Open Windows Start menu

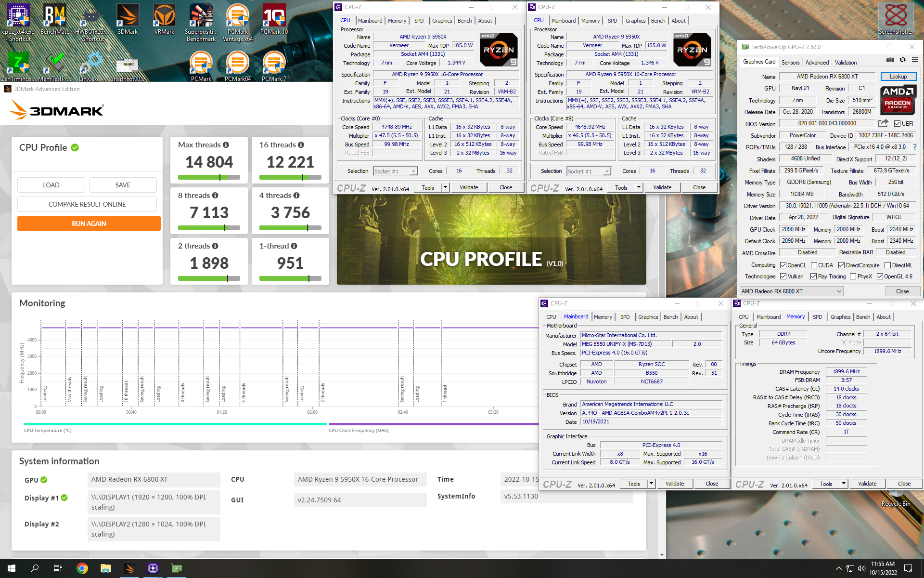[12, 568]
